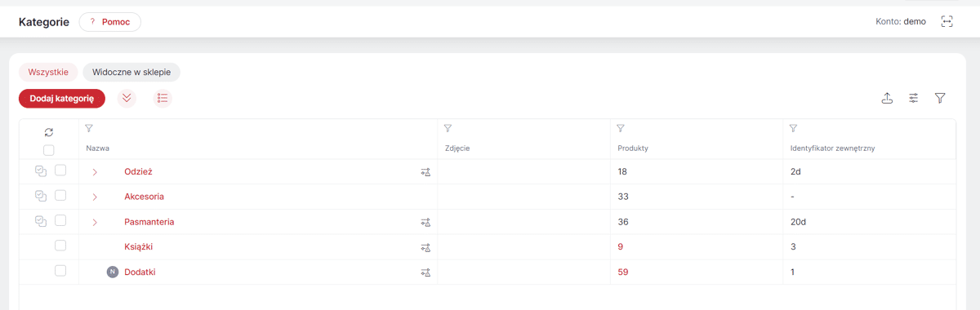Click the Pasmanteria product count 36

tap(623, 222)
